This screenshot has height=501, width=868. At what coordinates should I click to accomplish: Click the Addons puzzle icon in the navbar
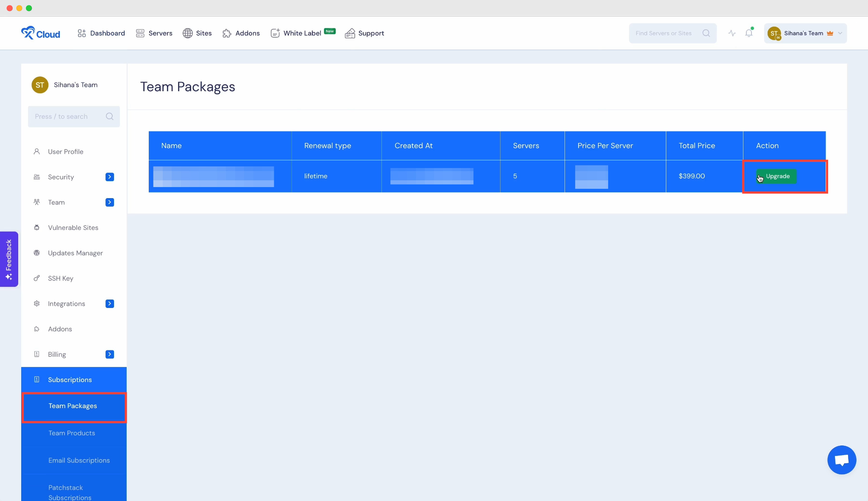point(228,33)
